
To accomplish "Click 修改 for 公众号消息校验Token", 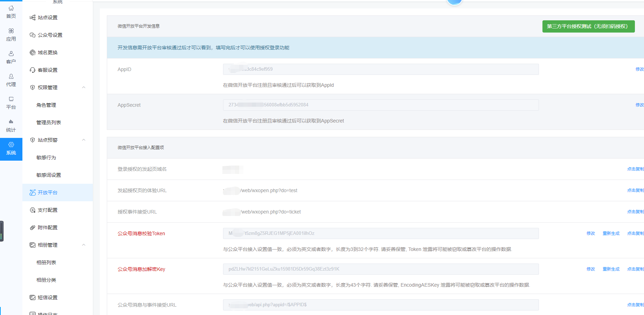I will click(x=591, y=233).
